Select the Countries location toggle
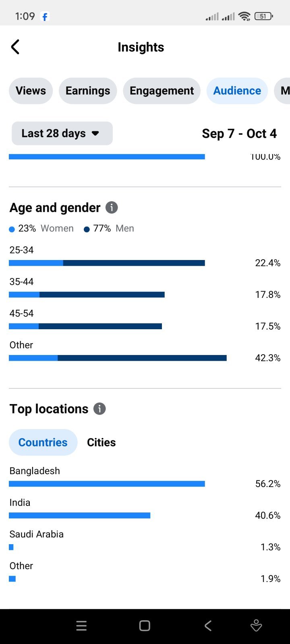Viewport: 290px width, 644px height. pyautogui.click(x=43, y=442)
